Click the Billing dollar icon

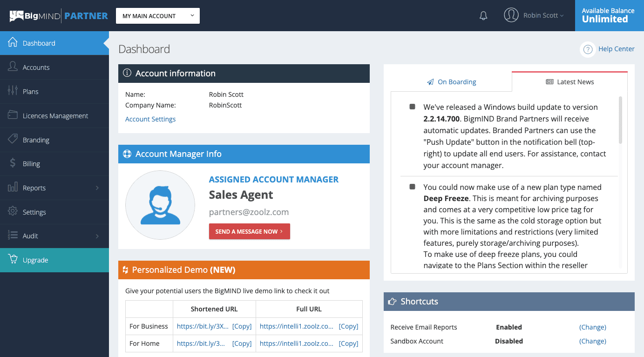(13, 163)
